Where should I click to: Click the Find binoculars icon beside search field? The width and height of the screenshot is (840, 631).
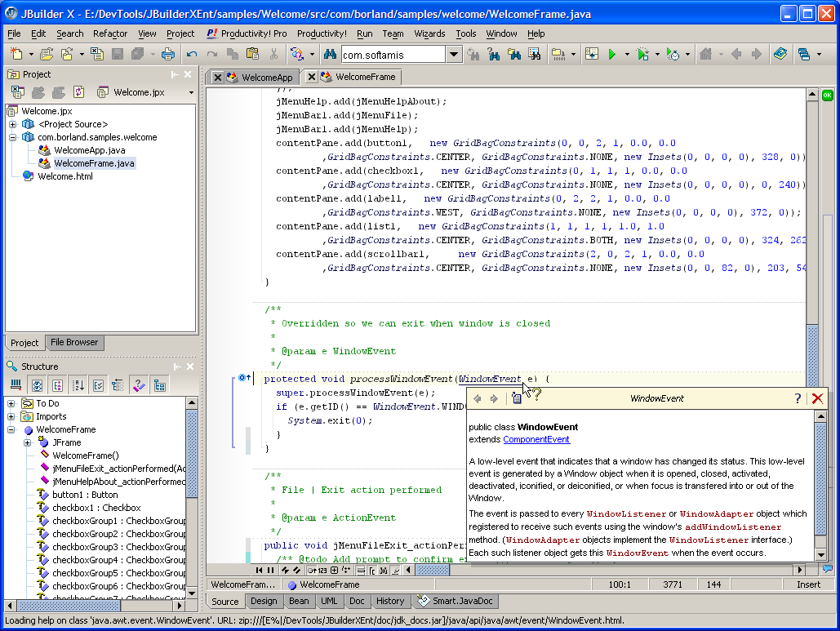coord(330,54)
